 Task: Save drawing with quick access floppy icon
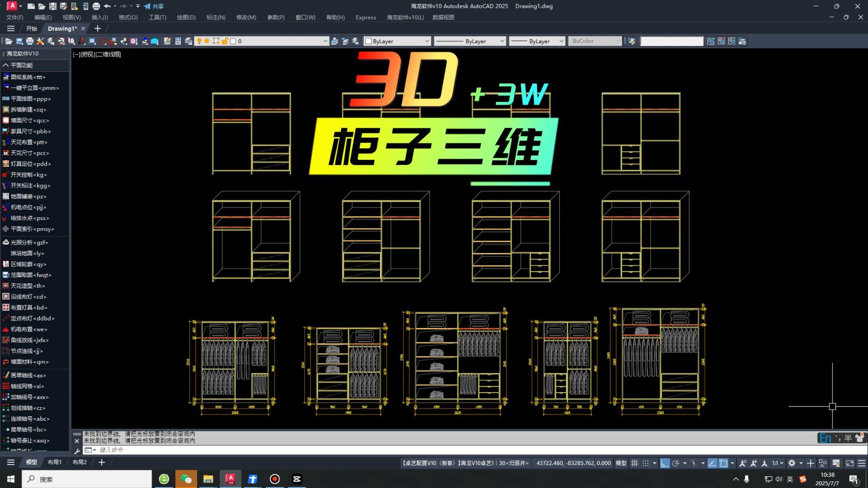[53, 6]
